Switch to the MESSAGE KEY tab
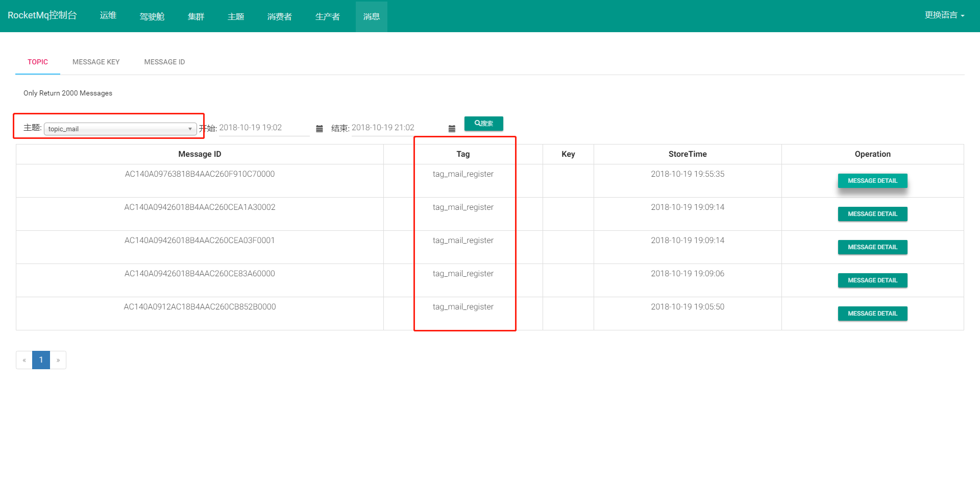Screen dimensions: 980x479 point(96,62)
